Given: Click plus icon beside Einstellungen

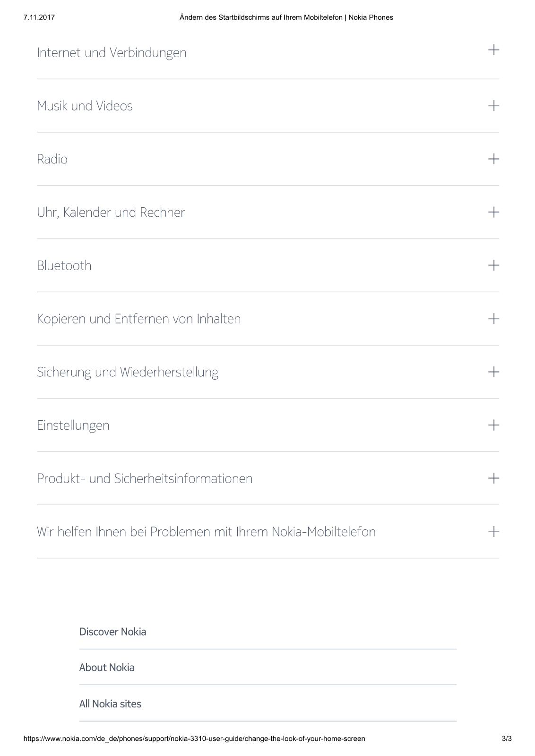Looking at the screenshot, I should (493, 425).
